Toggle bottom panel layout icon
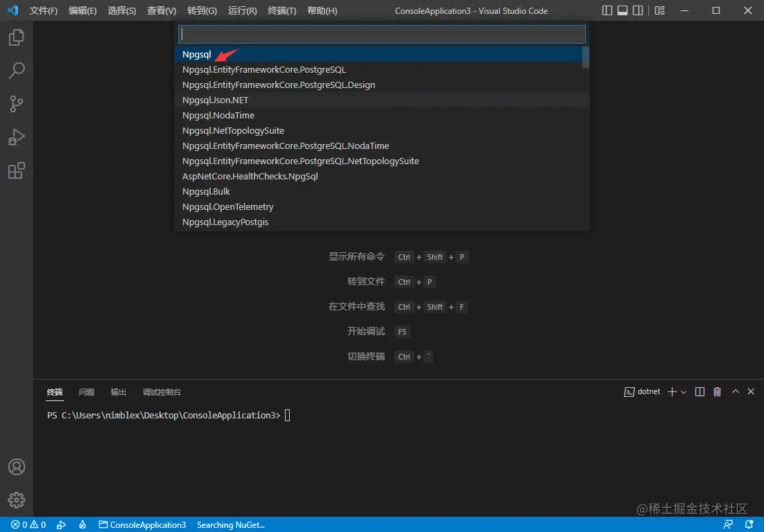This screenshot has width=764, height=532. click(x=622, y=10)
